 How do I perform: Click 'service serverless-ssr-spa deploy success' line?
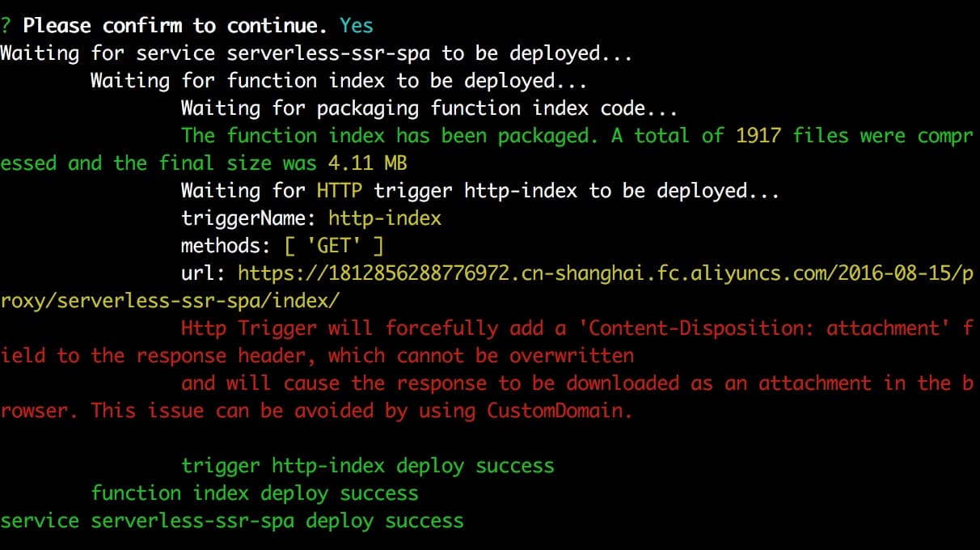tap(231, 520)
